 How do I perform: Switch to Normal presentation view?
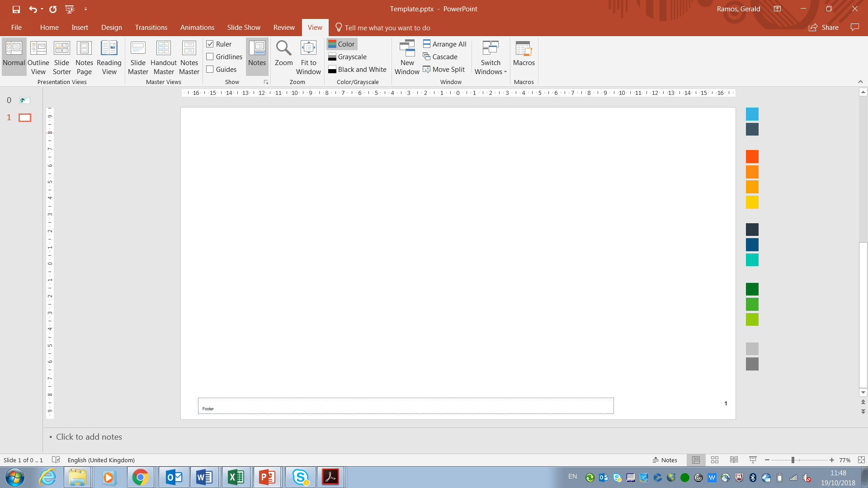coord(14,57)
